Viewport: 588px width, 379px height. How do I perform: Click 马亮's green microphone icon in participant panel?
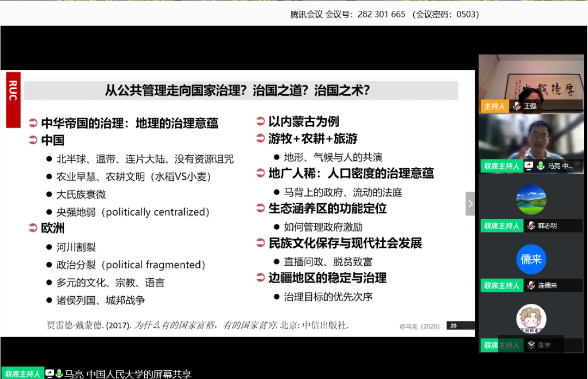point(540,166)
